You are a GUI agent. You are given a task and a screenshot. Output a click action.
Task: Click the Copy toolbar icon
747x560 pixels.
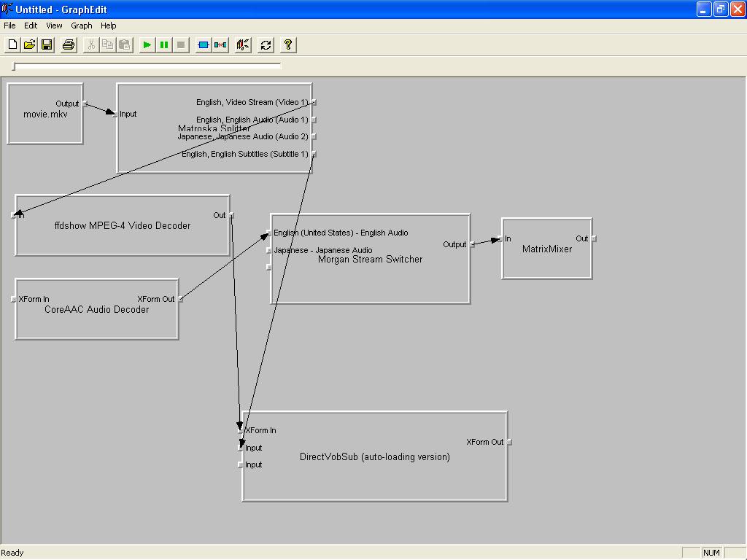(x=108, y=44)
